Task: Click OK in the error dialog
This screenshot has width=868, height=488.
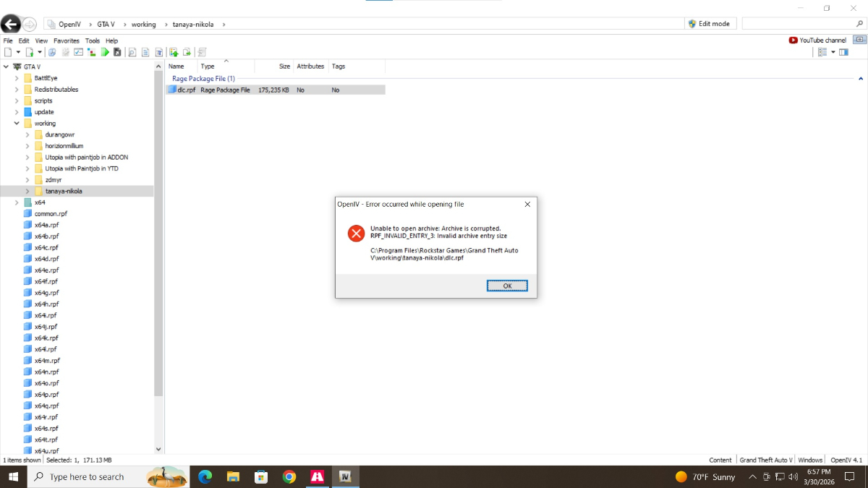Action: pyautogui.click(x=507, y=286)
